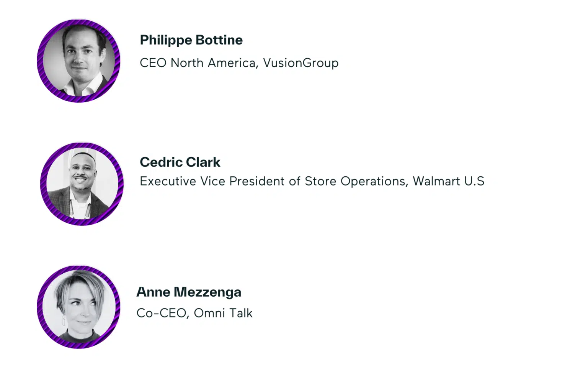The width and height of the screenshot is (588, 368).
Task: Open Cedric Clark's portrait image
Action: pos(82,184)
